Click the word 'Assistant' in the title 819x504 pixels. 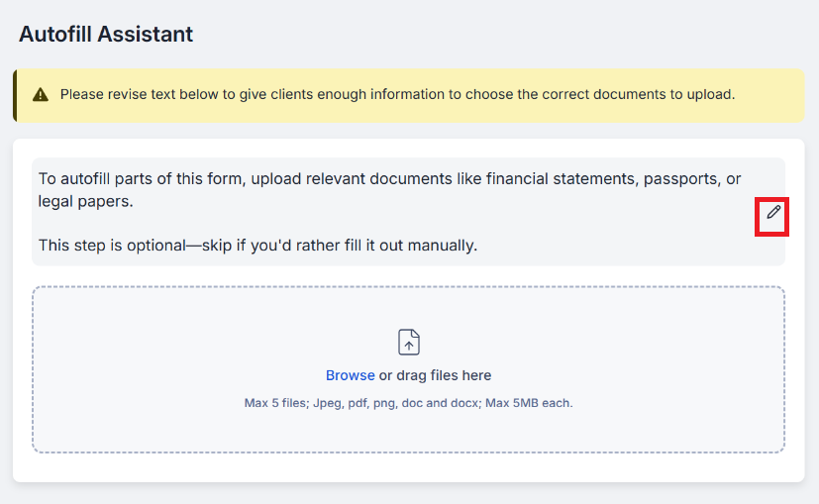[146, 35]
